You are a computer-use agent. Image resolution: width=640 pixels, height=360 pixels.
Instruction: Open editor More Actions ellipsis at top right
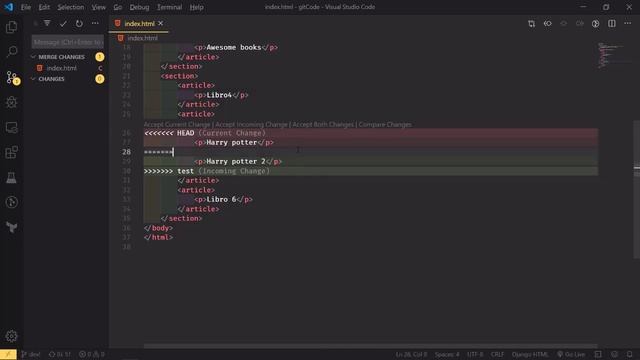click(628, 23)
